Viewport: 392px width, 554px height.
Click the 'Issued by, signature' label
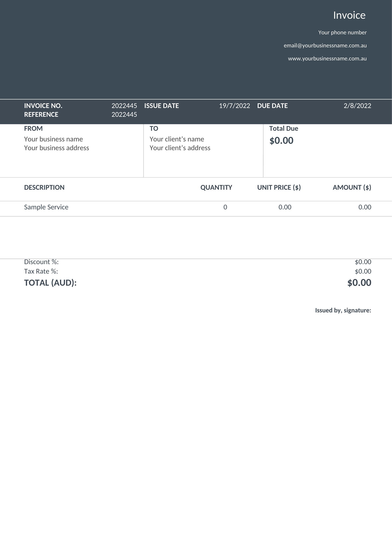click(x=343, y=310)
